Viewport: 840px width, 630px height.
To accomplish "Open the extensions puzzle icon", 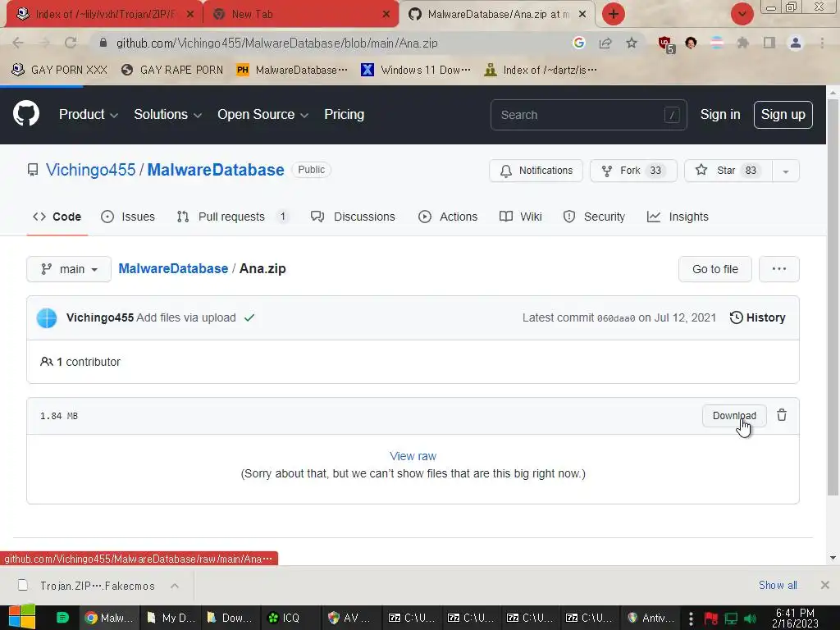I will [x=742, y=43].
